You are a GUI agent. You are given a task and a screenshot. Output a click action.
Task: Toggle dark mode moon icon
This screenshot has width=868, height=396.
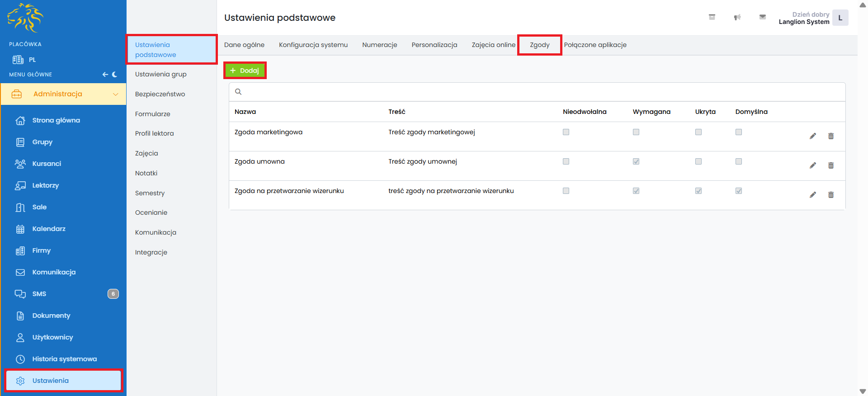115,75
